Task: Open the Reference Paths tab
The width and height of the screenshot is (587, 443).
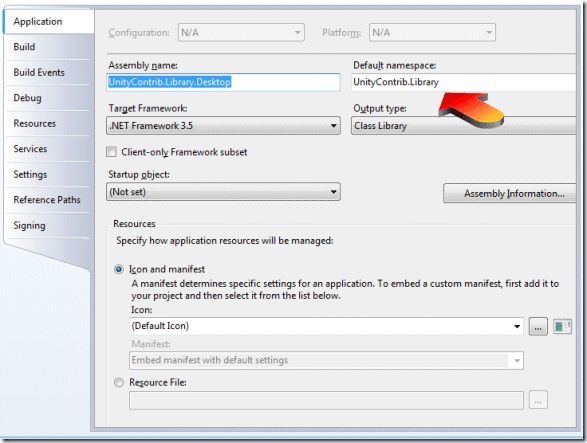Action: tap(49, 200)
